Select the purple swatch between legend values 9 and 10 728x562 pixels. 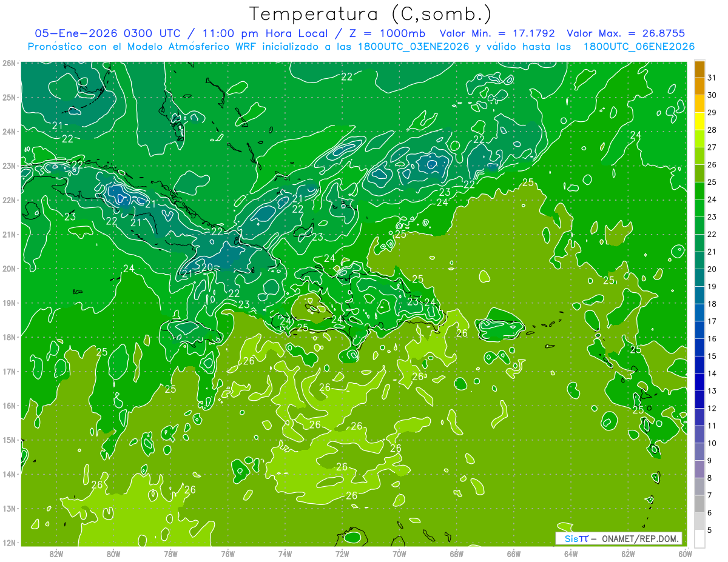coord(699,452)
